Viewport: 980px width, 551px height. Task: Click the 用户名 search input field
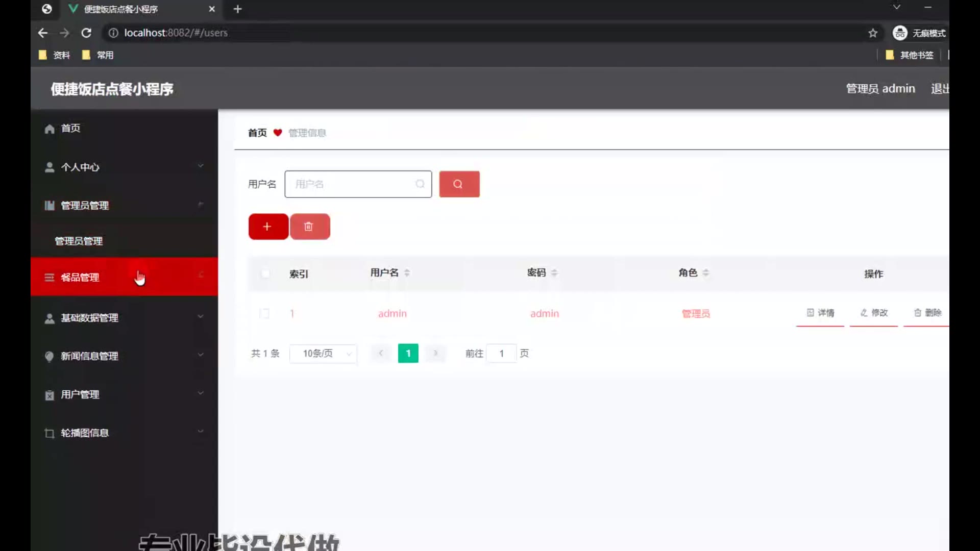(358, 184)
